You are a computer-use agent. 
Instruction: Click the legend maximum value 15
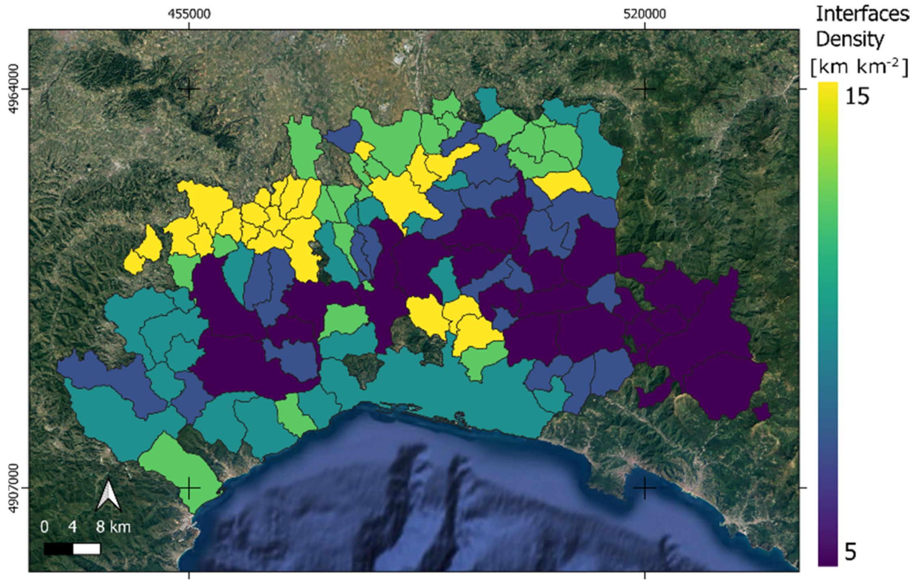coord(857,96)
